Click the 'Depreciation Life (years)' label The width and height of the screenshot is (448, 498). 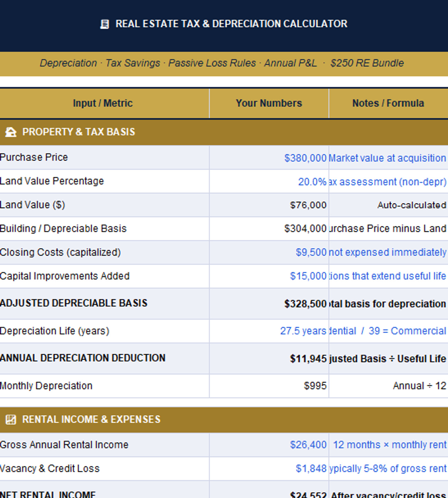[x=55, y=331]
